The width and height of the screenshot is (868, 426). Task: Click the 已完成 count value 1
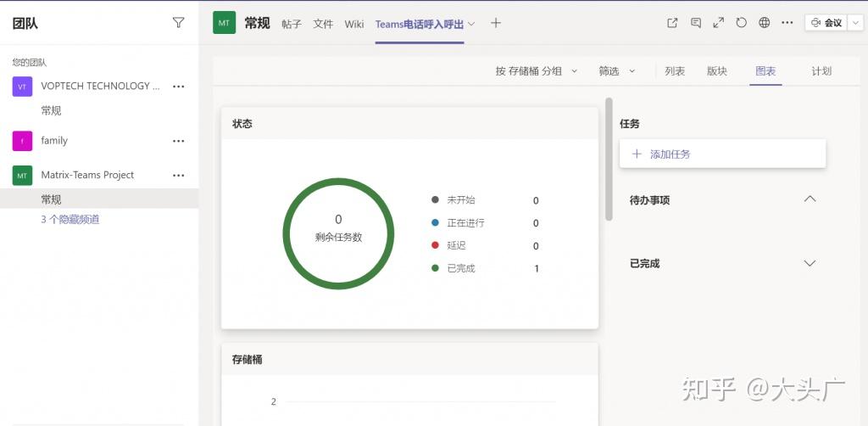537,269
